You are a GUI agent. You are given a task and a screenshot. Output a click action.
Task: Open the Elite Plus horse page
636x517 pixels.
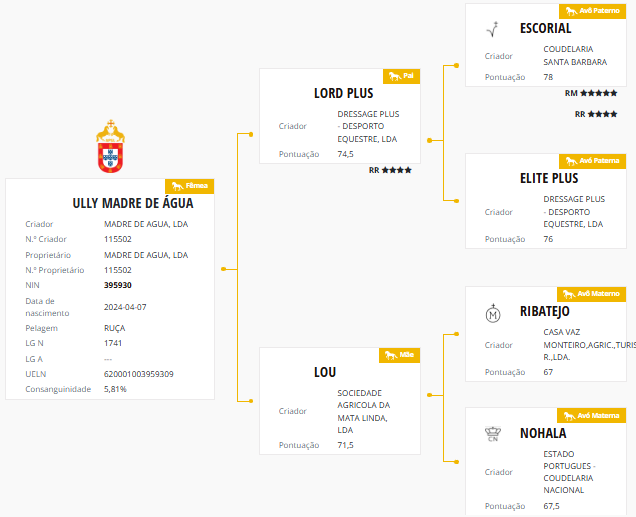549,178
